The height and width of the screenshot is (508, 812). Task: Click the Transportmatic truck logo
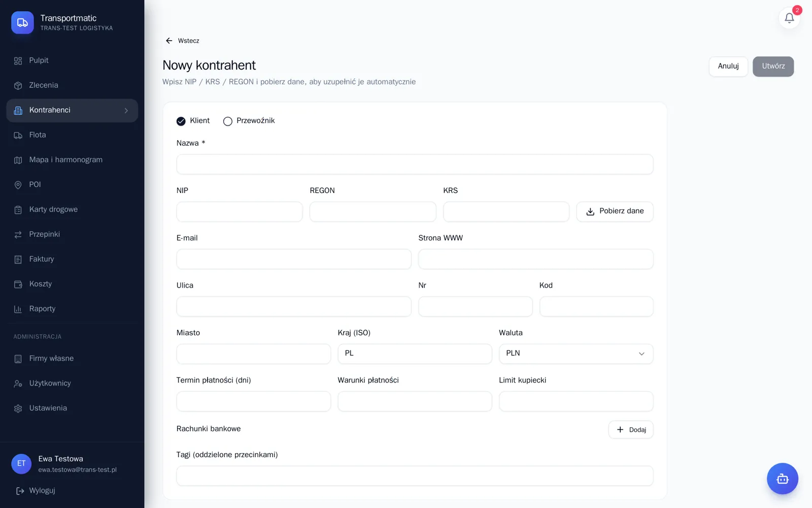tap(22, 23)
